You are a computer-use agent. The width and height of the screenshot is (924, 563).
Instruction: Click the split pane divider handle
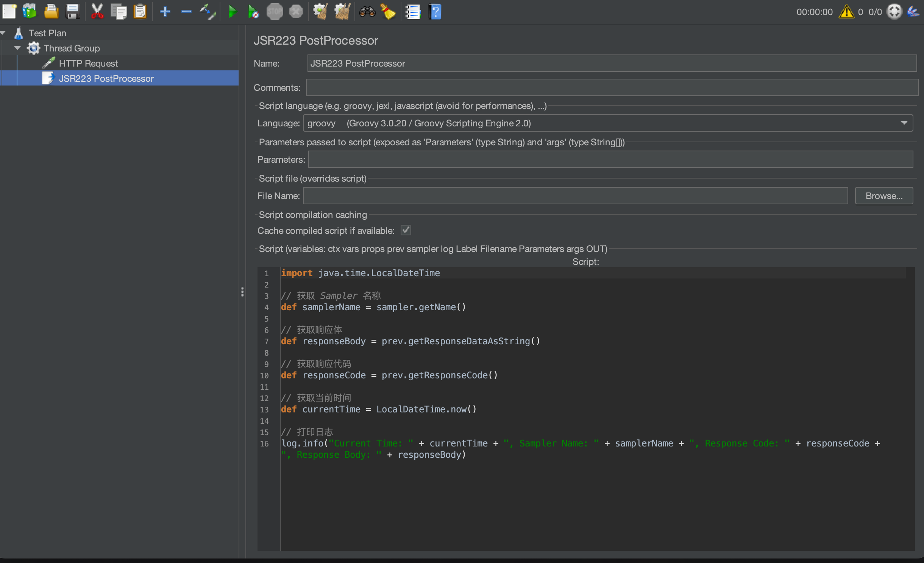point(242,291)
